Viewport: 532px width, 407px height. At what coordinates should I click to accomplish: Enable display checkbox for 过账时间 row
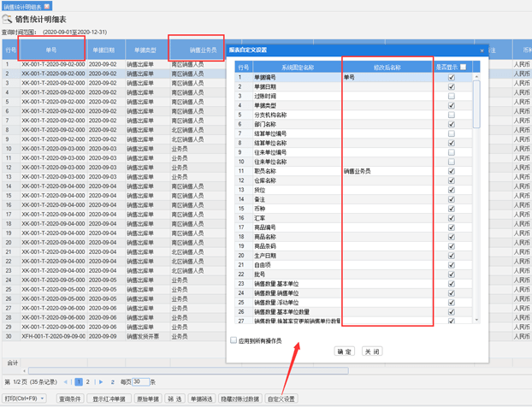tap(452, 96)
